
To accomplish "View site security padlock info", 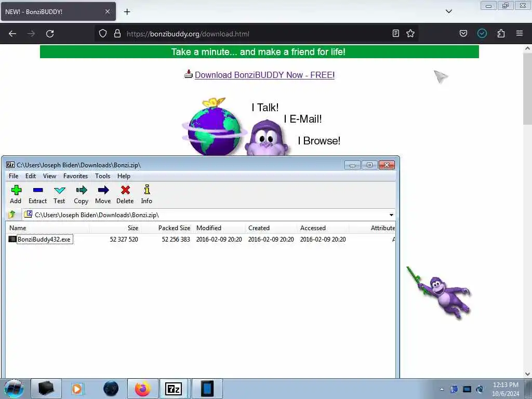I will [x=117, y=34].
